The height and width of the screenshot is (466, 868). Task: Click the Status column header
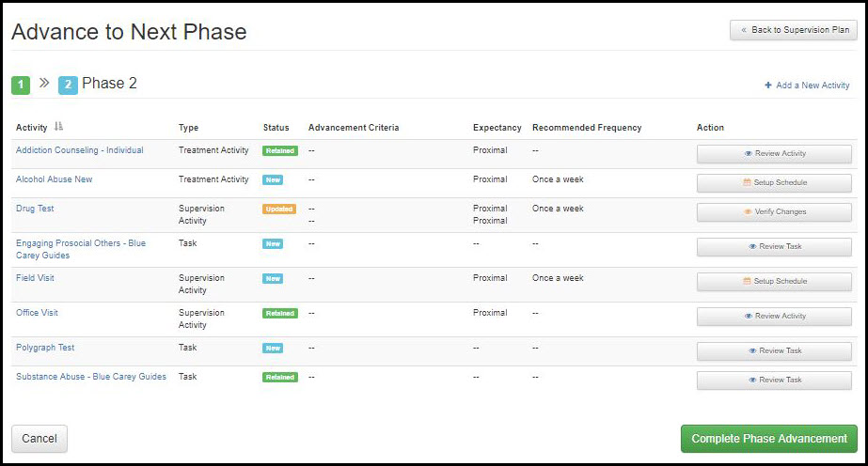[276, 128]
